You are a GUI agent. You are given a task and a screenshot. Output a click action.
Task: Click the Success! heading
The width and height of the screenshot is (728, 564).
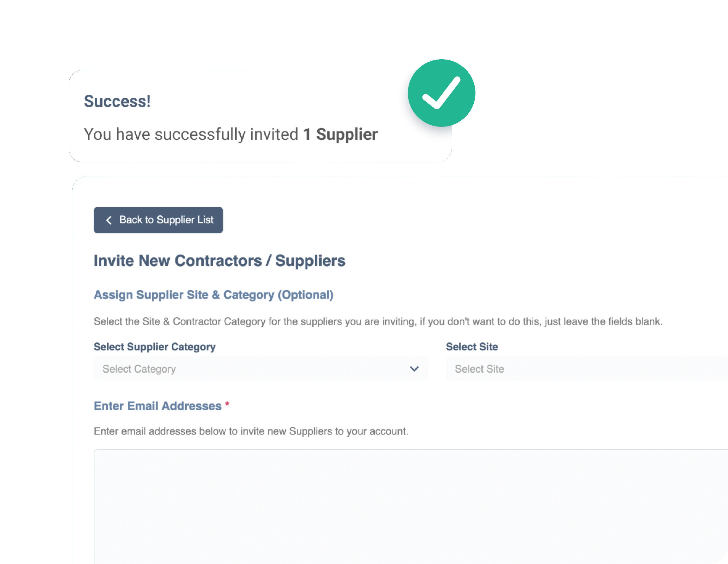tap(117, 101)
